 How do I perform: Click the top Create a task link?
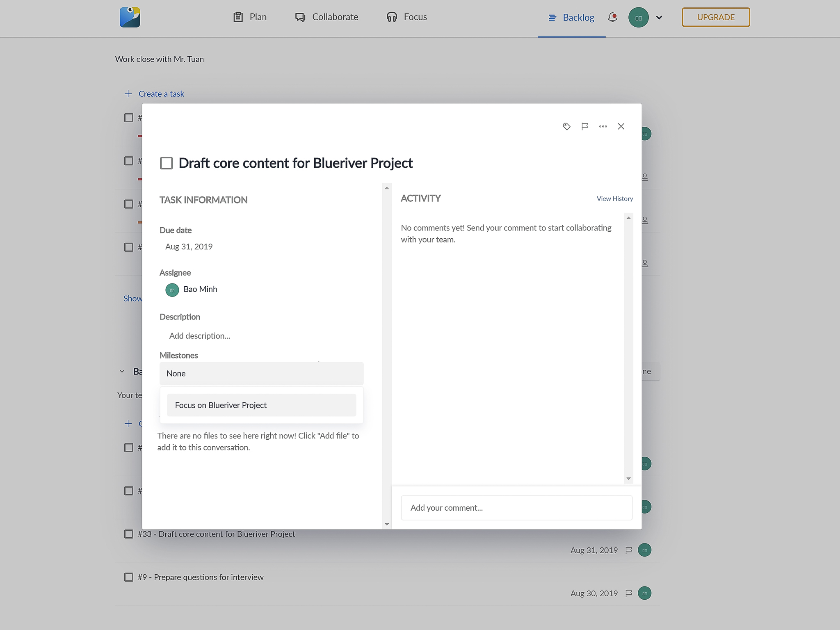coord(161,94)
